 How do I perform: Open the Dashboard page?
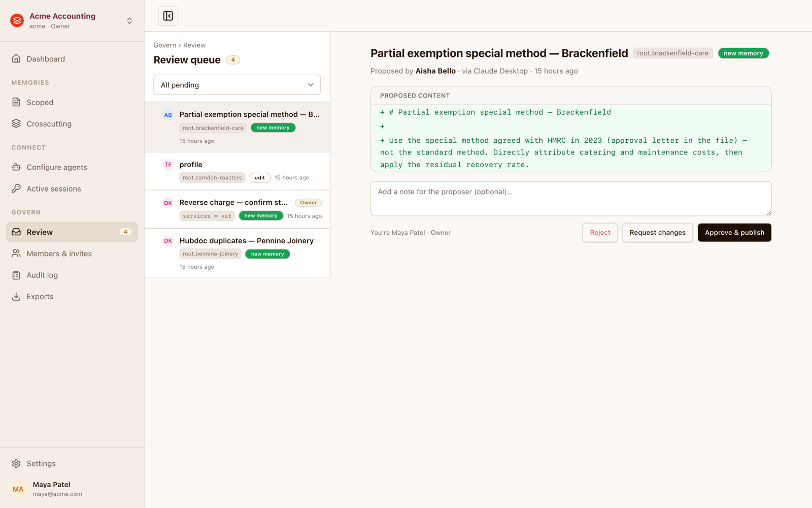coord(72,59)
